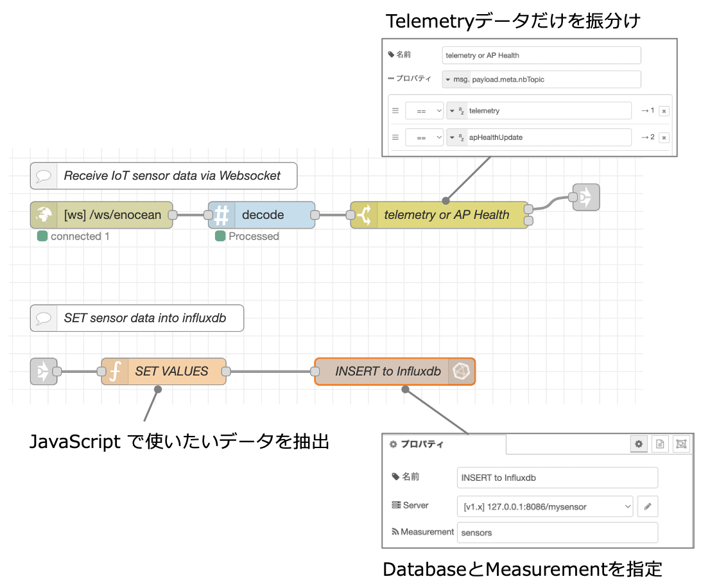This screenshot has height=588, width=710.
Task: Click the connected 1 status under websocket node
Action: [x=73, y=236]
